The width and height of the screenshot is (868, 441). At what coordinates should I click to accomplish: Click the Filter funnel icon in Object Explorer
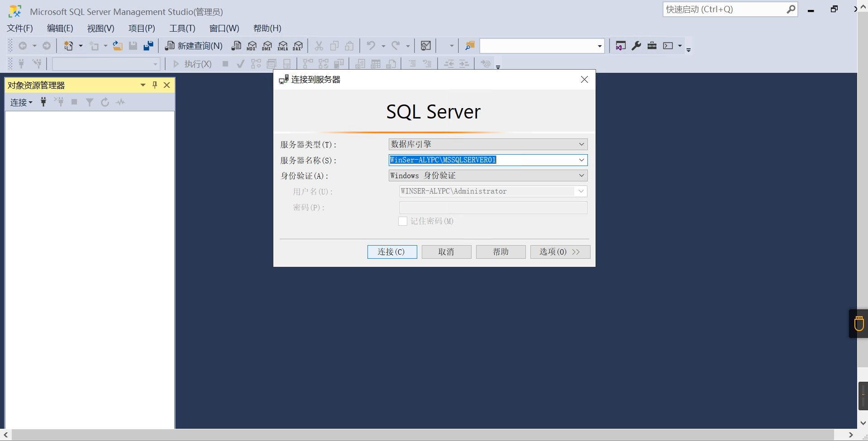point(90,102)
